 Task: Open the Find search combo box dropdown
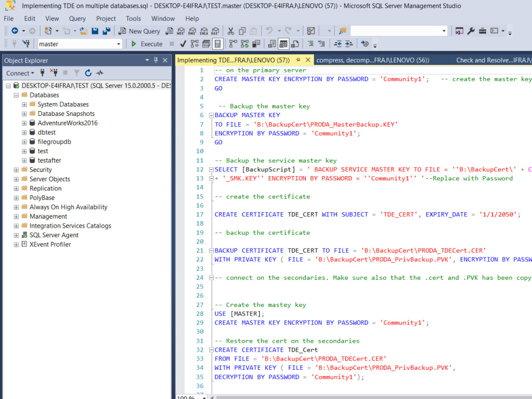coord(444,31)
